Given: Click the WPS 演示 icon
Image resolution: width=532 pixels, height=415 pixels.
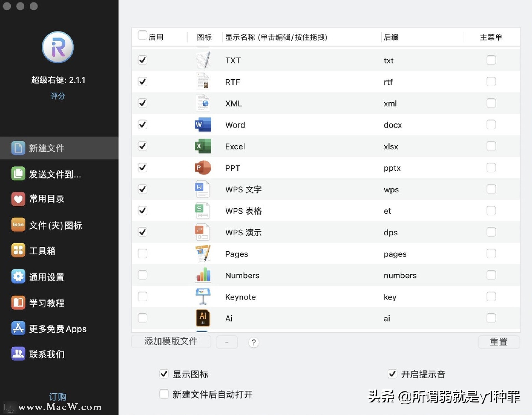Looking at the screenshot, I should pyautogui.click(x=203, y=232).
